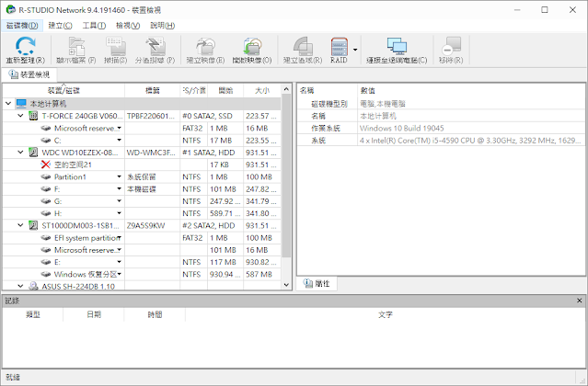Click the Refresh (重新整理) toolbar icon
Viewport: 588px width, 386px height.
coord(25,50)
